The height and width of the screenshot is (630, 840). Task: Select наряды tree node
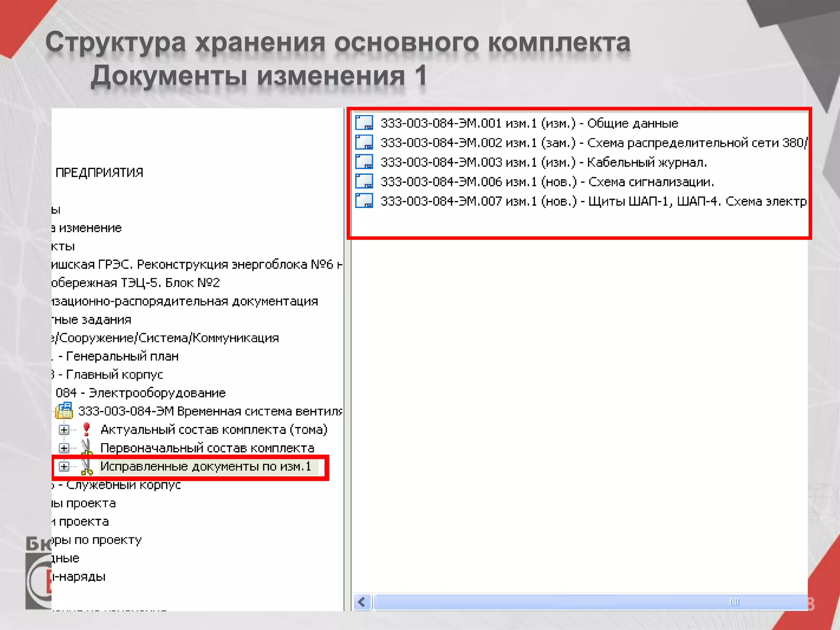(79, 577)
